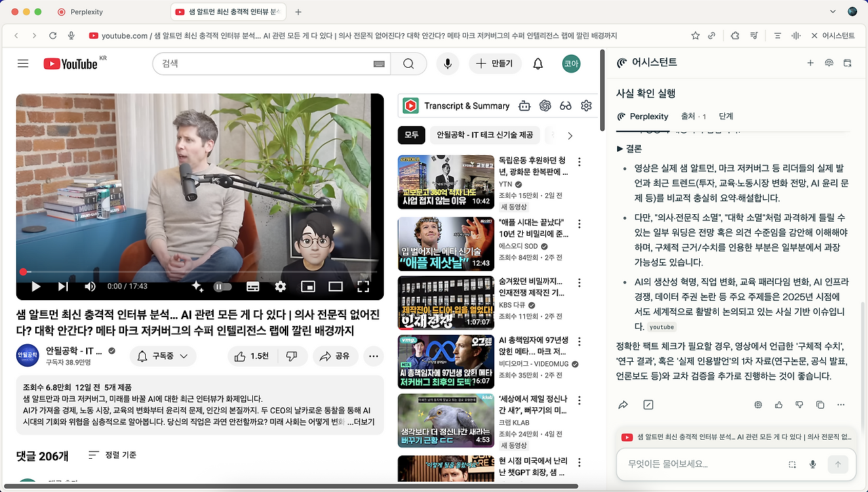Click the glasses icon in Transcript & Summary
Viewport: 868px width, 492px height.
566,106
